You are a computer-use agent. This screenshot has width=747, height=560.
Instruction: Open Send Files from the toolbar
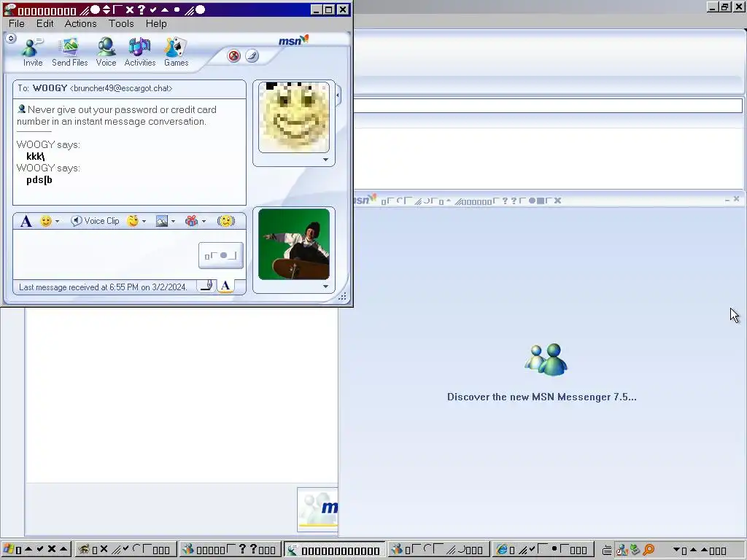(x=69, y=52)
